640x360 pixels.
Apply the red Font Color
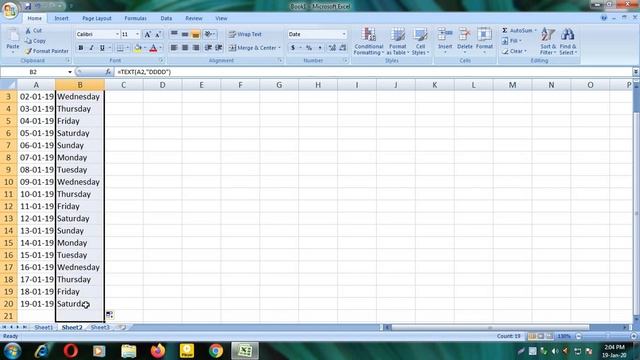[x=153, y=48]
